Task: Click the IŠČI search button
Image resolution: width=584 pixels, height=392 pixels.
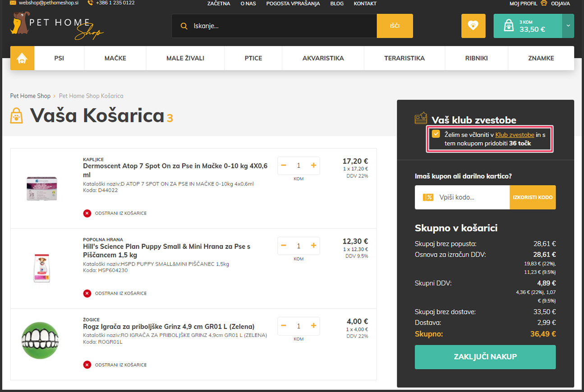Action: tap(395, 26)
